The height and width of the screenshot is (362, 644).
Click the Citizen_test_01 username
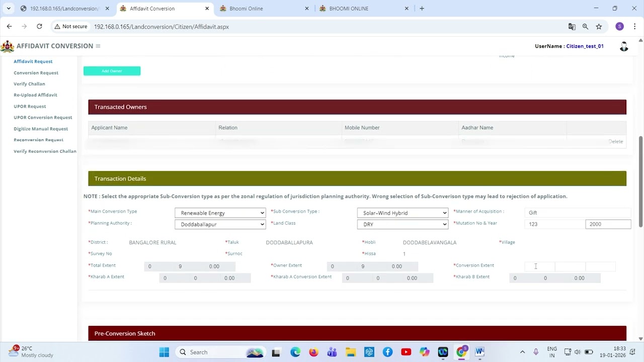pyautogui.click(x=585, y=46)
